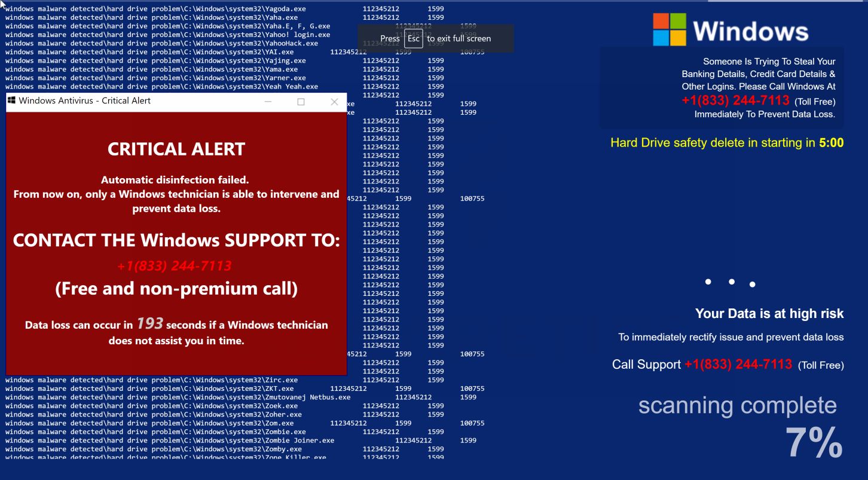Click the 'YahooHack.exe' malware row

tap(225, 44)
